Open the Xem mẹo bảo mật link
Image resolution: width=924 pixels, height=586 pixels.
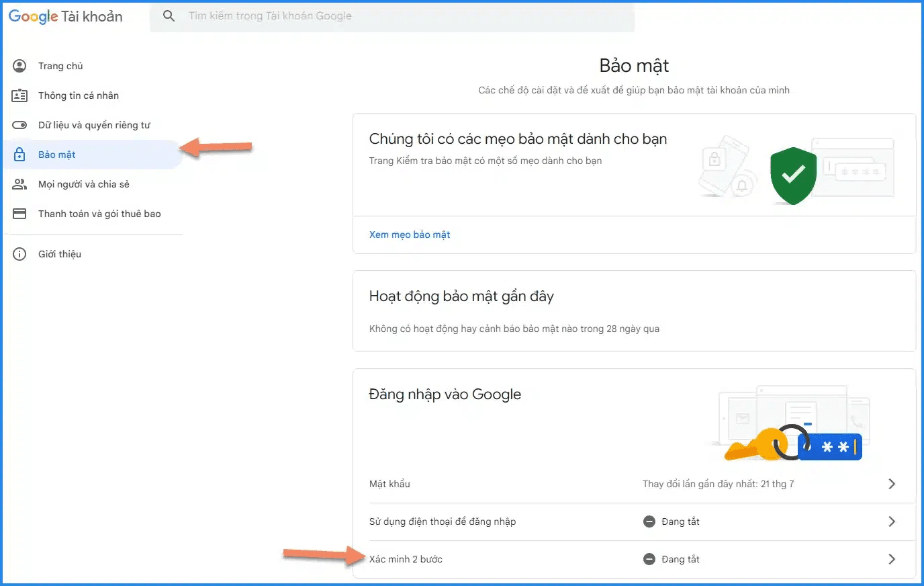[410, 235]
